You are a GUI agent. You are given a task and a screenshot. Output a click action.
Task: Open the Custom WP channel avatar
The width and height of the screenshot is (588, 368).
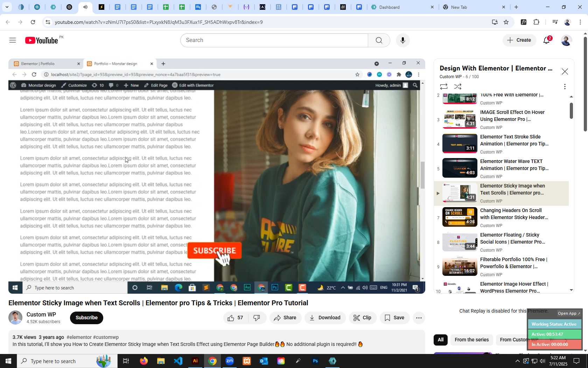pyautogui.click(x=15, y=318)
